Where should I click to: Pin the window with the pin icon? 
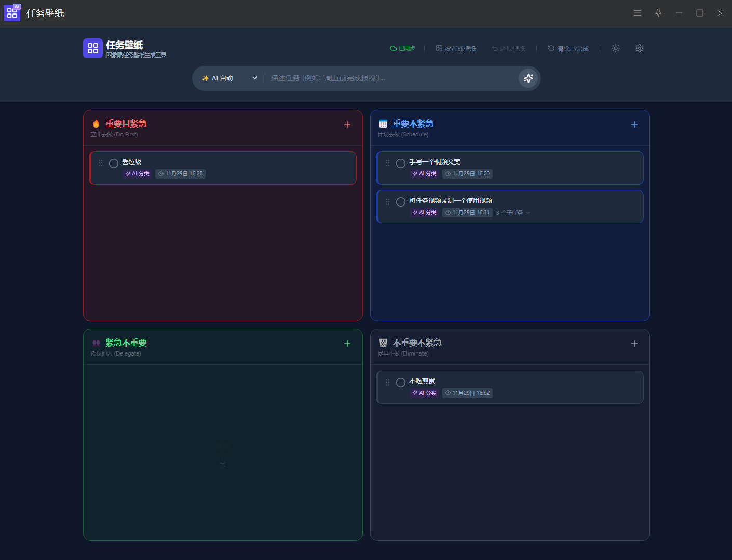[x=658, y=13]
